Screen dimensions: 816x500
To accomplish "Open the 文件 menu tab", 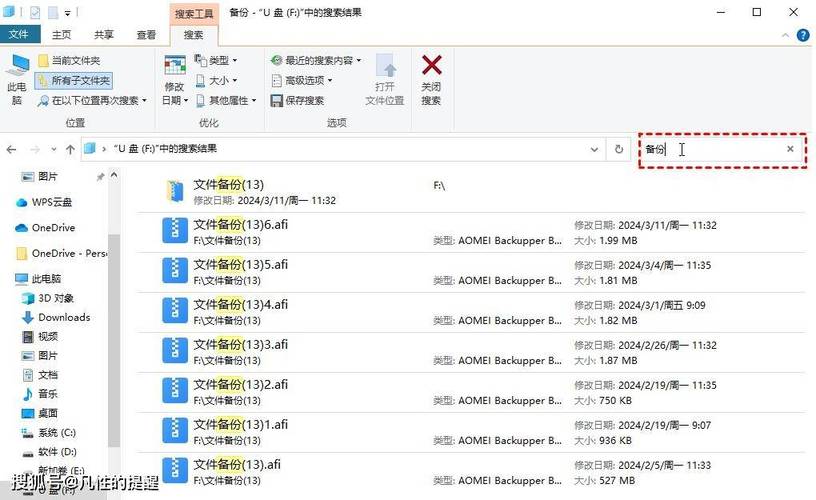I will (x=19, y=34).
